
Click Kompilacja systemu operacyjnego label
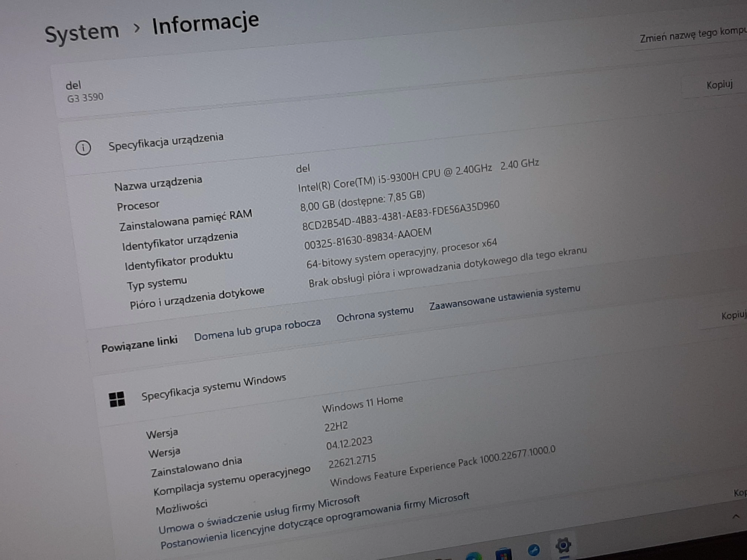(x=232, y=481)
